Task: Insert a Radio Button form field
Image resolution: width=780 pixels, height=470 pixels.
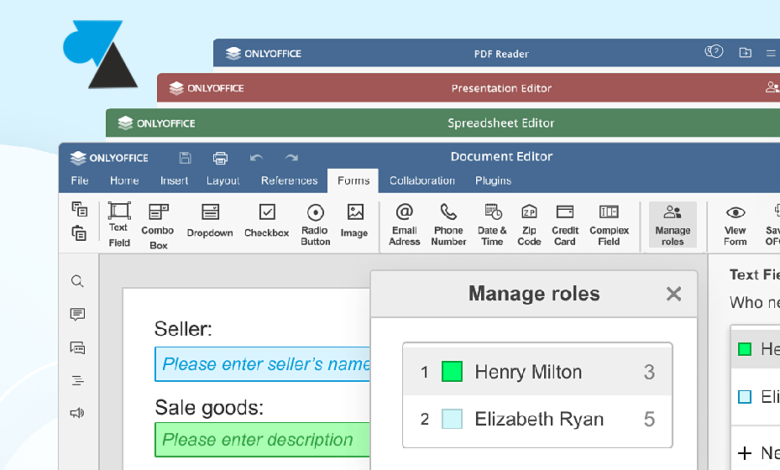Action: point(315,224)
